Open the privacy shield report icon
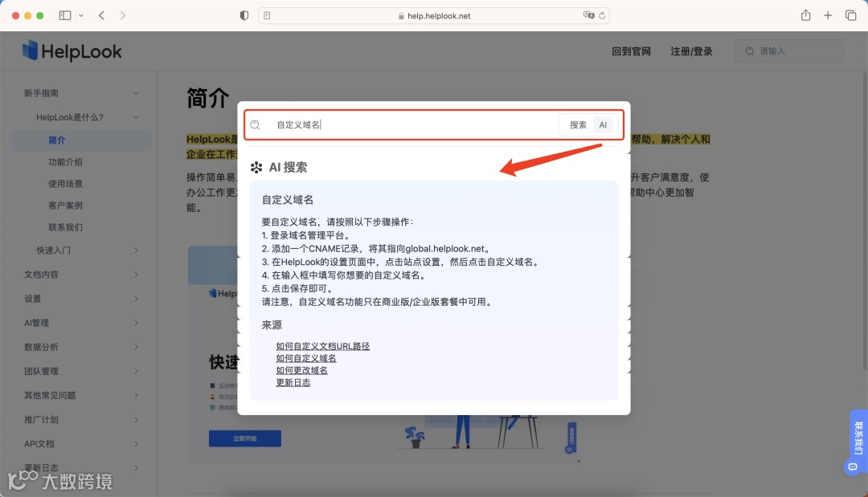The height and width of the screenshot is (497, 868). [x=244, y=15]
